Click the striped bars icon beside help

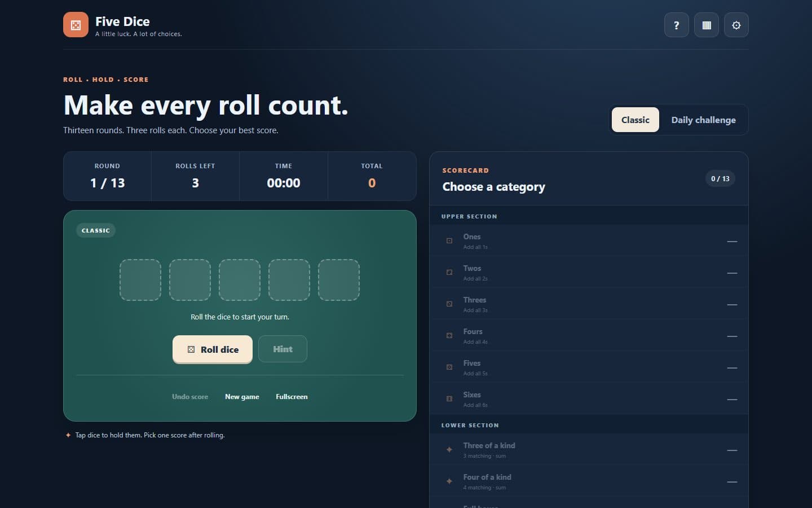[x=707, y=25]
